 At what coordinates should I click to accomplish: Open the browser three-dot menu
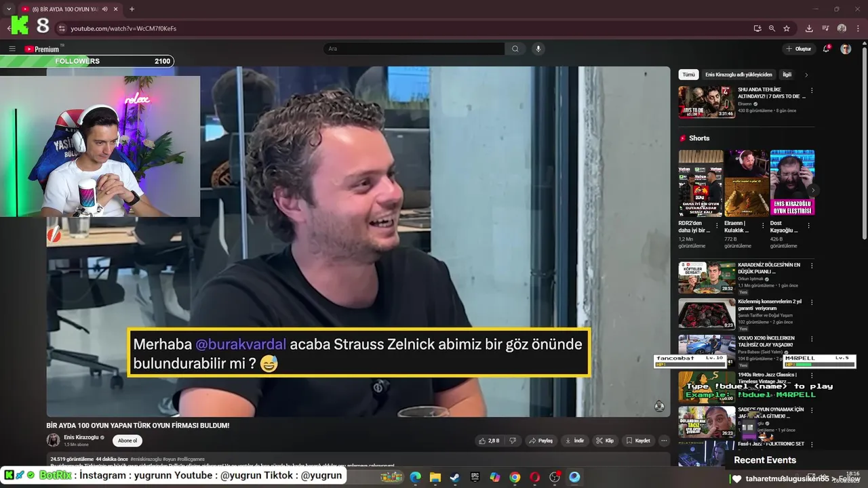[x=858, y=28]
